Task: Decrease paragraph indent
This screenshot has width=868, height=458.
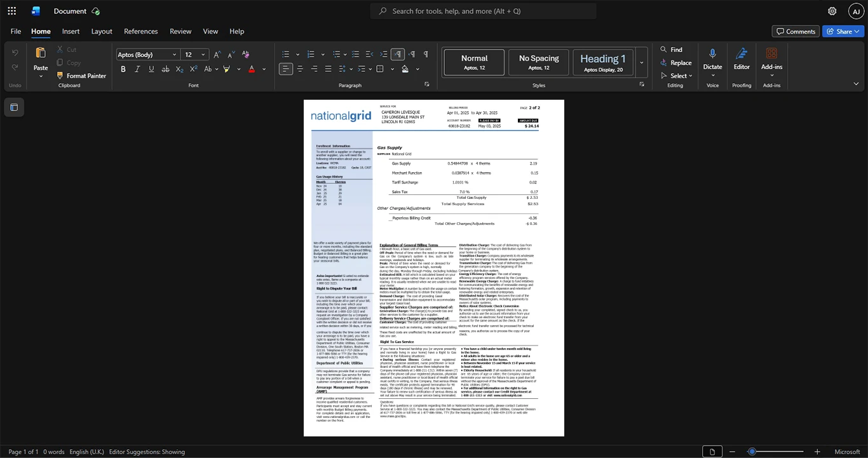Action: [x=369, y=55]
